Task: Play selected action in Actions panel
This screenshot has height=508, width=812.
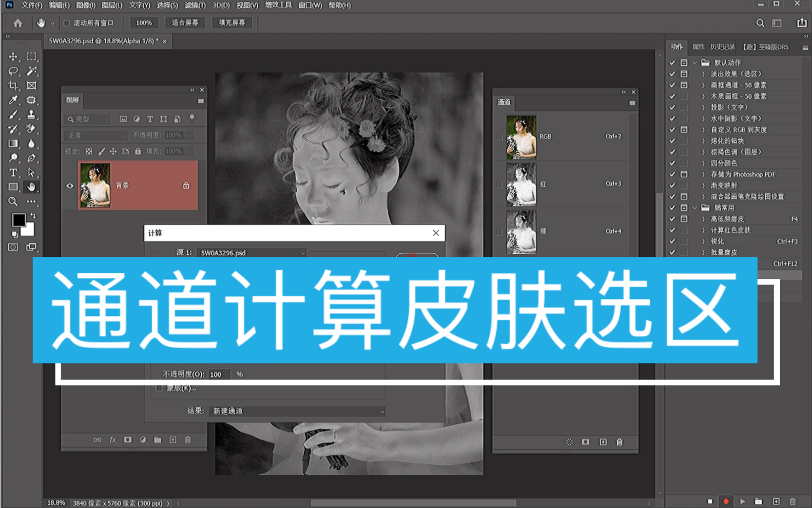Action: pos(743,501)
